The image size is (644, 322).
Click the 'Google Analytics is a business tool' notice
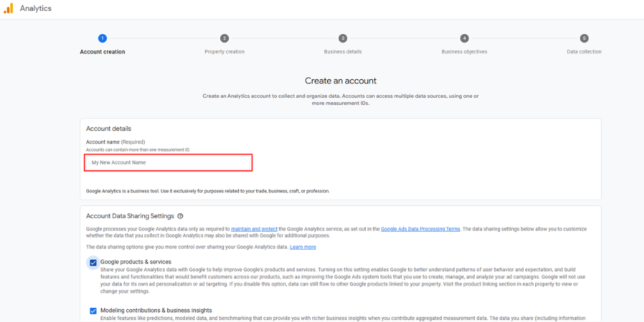208,191
